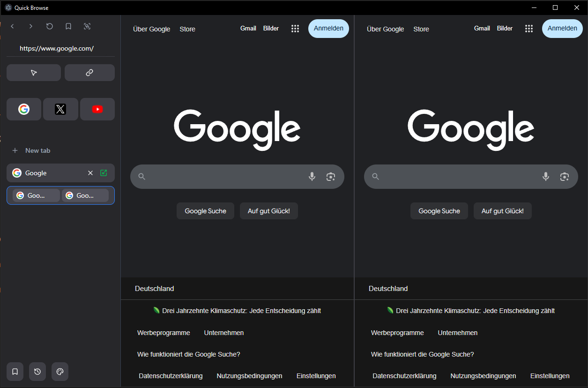
Task: Click Unternehmen in left pane
Action: pyautogui.click(x=224, y=333)
